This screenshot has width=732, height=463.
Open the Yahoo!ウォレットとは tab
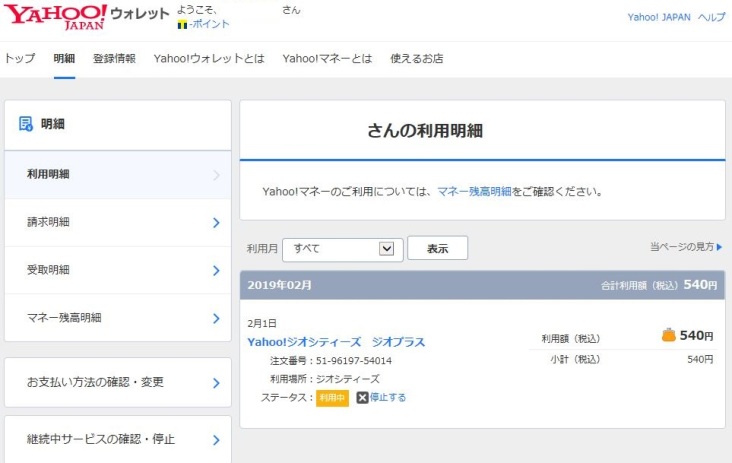pos(209,58)
